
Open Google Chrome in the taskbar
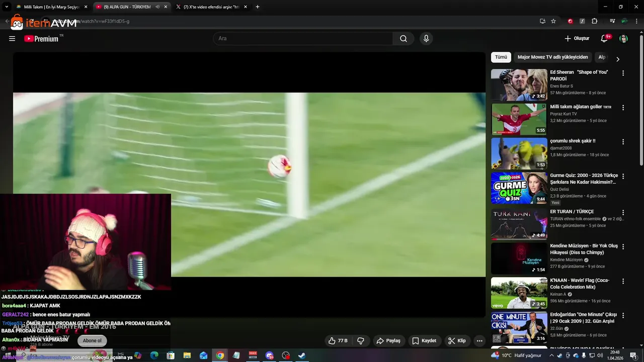[x=220, y=355]
